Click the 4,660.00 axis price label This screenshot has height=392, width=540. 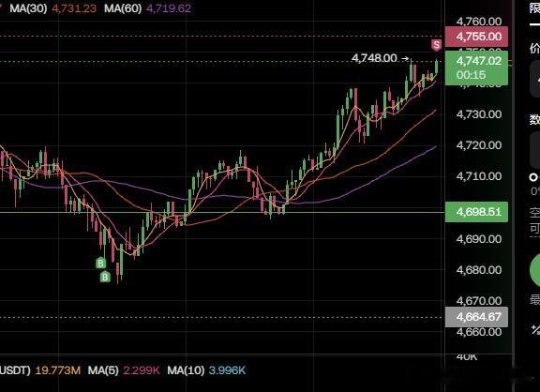point(479,332)
